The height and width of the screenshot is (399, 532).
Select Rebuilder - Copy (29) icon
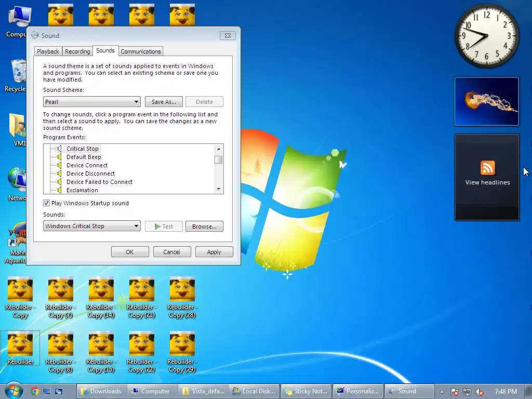[x=182, y=352]
